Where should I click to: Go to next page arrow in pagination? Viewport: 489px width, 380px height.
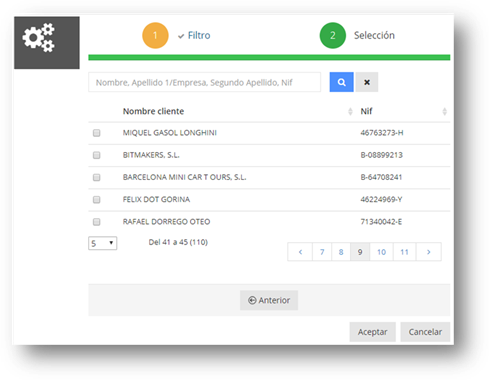[x=429, y=252]
